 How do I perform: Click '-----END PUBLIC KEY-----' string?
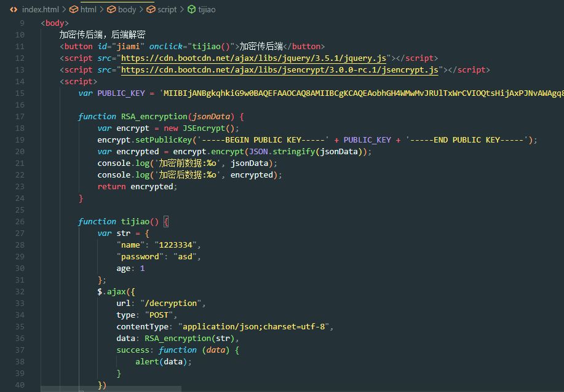(x=467, y=140)
